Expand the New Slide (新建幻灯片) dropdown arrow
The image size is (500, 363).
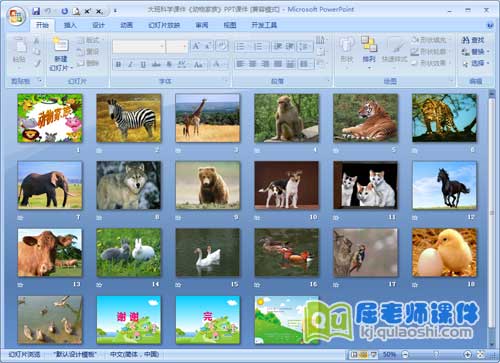(72, 68)
